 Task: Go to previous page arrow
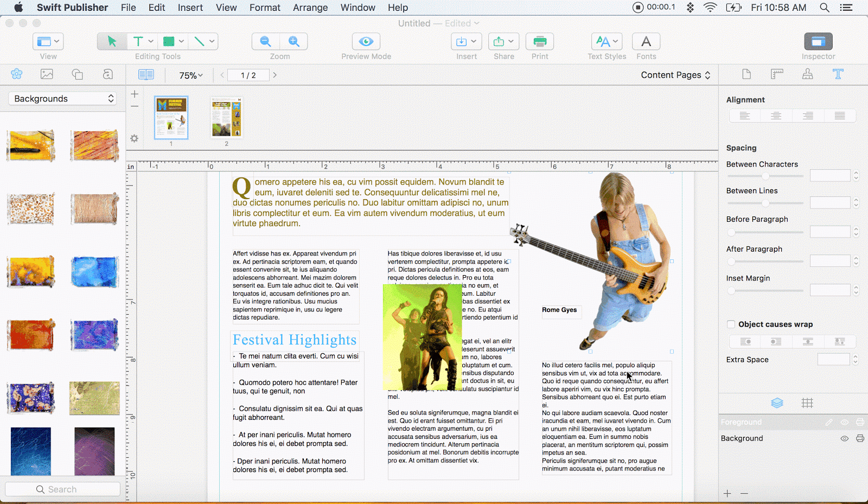click(222, 75)
